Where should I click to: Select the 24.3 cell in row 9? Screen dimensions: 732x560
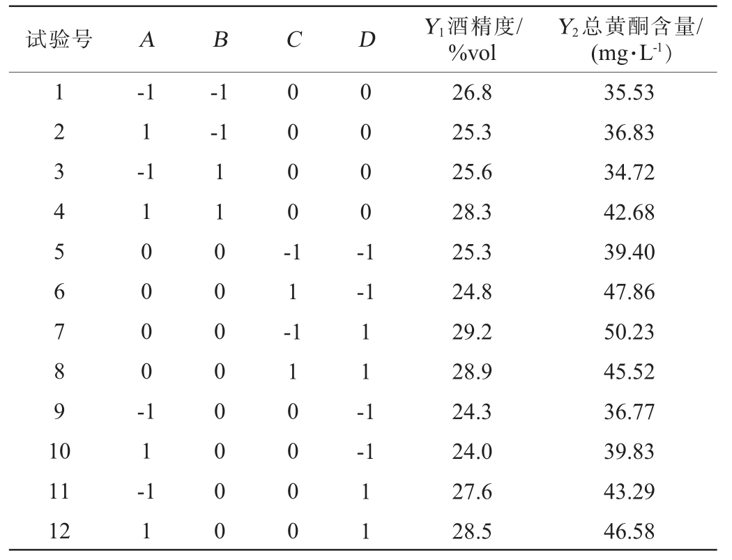(473, 412)
